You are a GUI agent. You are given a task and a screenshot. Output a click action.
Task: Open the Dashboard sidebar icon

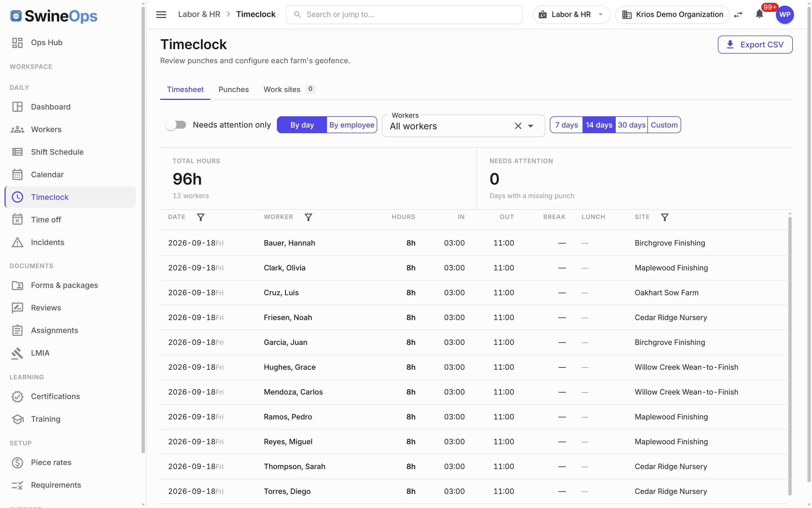[x=17, y=107]
